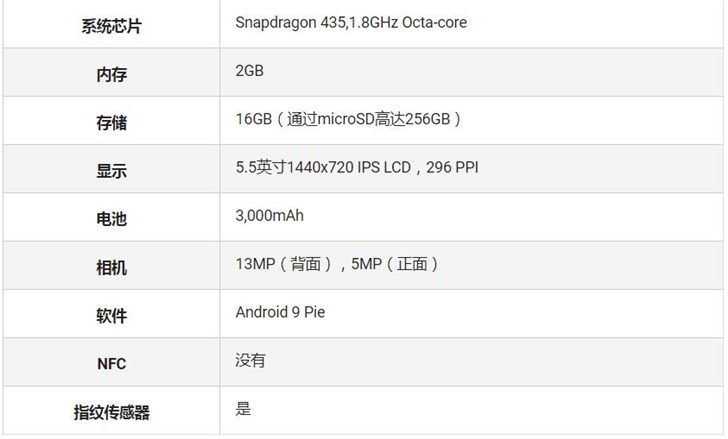728x439 pixels.
Task: Click the 相机 row label
Action: [111, 268]
